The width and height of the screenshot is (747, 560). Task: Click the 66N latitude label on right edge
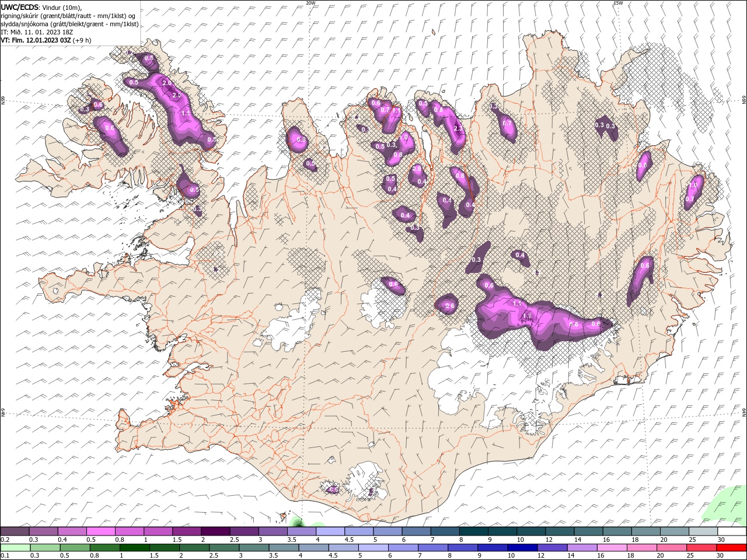click(x=744, y=101)
